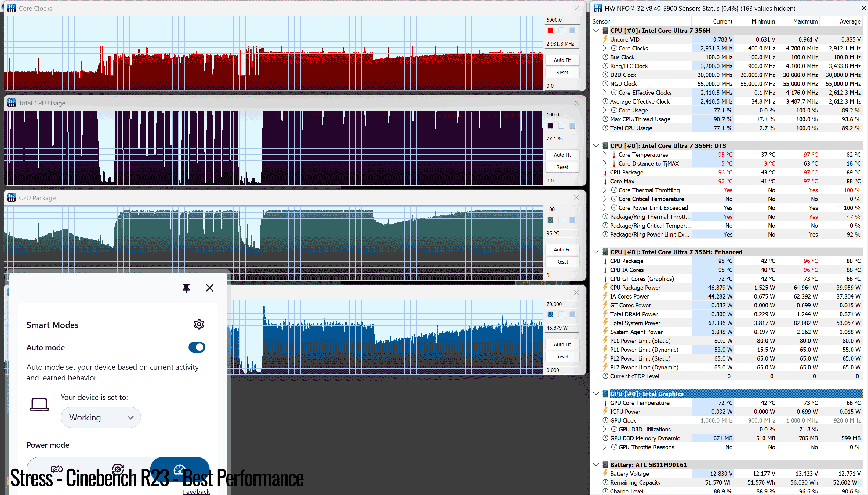Screen dimensions: 868x495
Task: Click the HWiNFO app icon in Sensors Status title bar
Action: click(598, 8)
